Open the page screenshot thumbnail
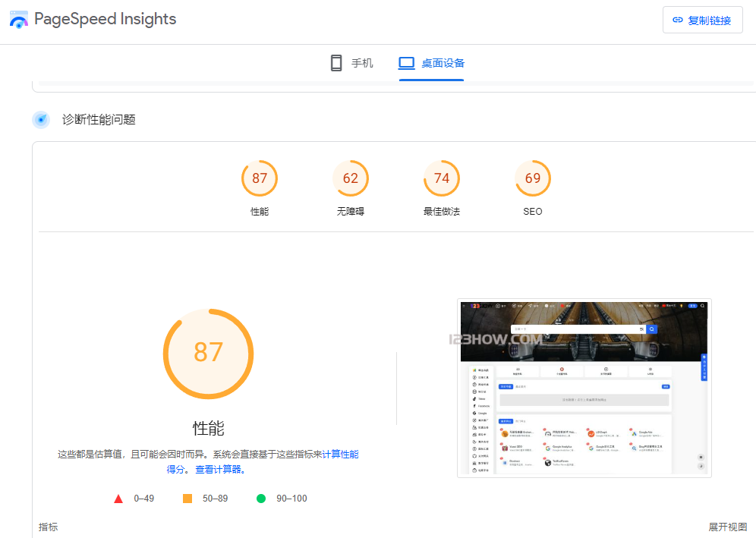The width and height of the screenshot is (756, 538). pos(584,388)
